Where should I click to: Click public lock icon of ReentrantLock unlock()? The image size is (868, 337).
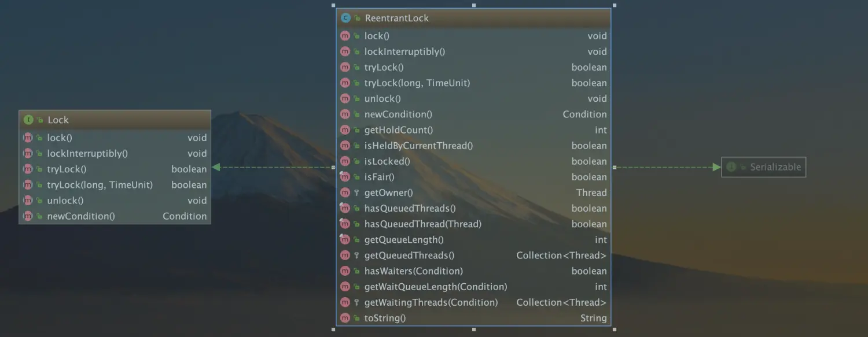[357, 99]
